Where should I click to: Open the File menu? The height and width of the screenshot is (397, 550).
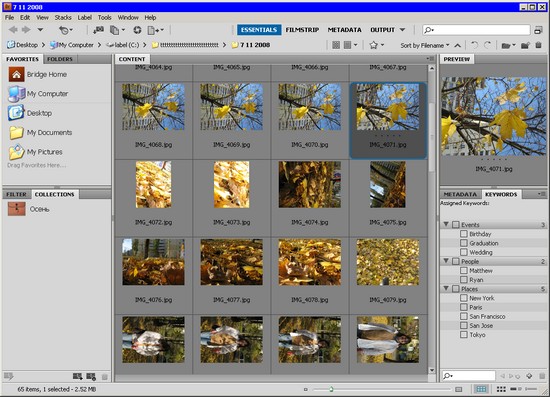[9, 17]
